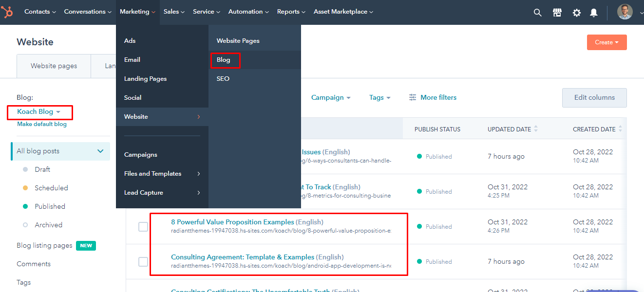Expand the Service menu
The height and width of the screenshot is (292, 644).
(207, 12)
